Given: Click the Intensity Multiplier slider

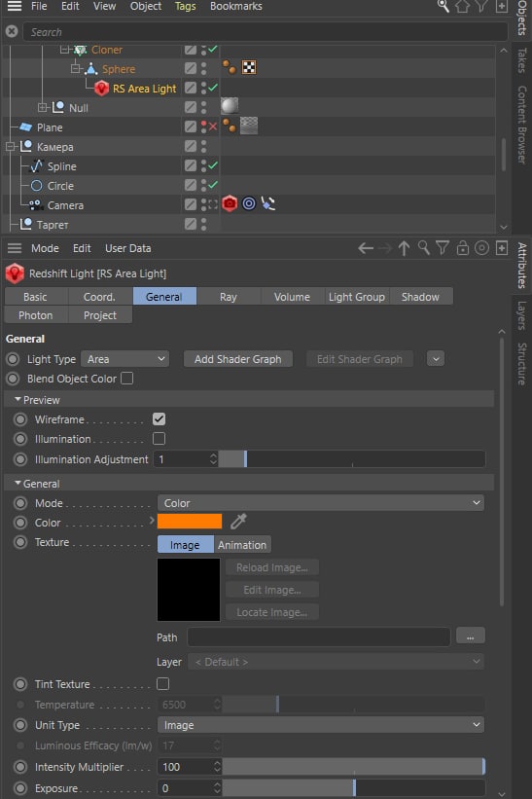Looking at the screenshot, I should 353,766.
